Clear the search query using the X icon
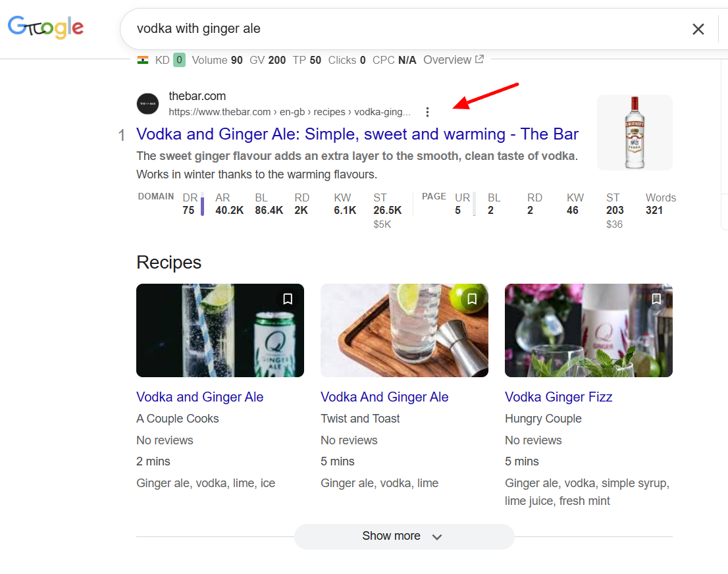Viewport: 728px width, 574px height. tap(698, 29)
